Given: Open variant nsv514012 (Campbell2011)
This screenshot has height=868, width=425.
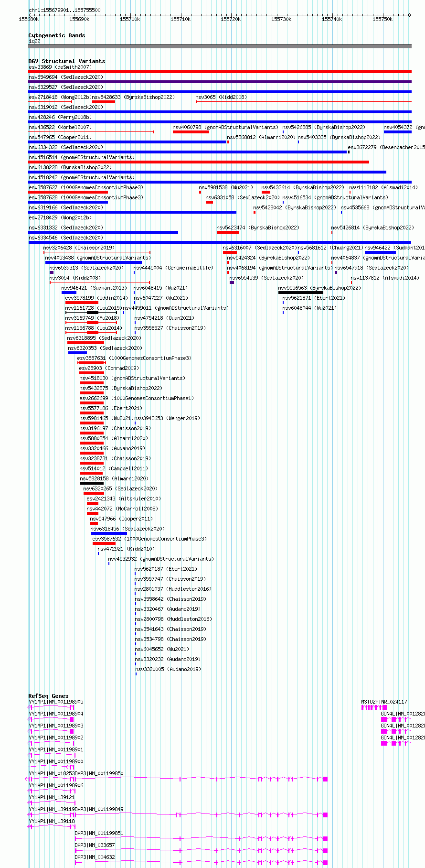Looking at the screenshot, I should pos(114,468).
